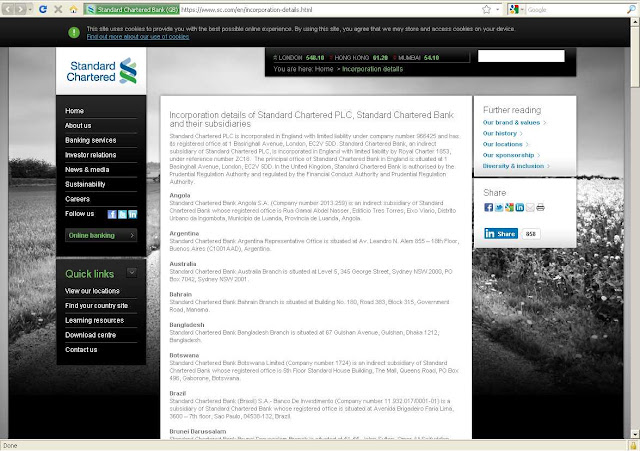The height and width of the screenshot is (451, 640).
Task: Click the browser Forward arrow button
Action: click(x=20, y=9)
